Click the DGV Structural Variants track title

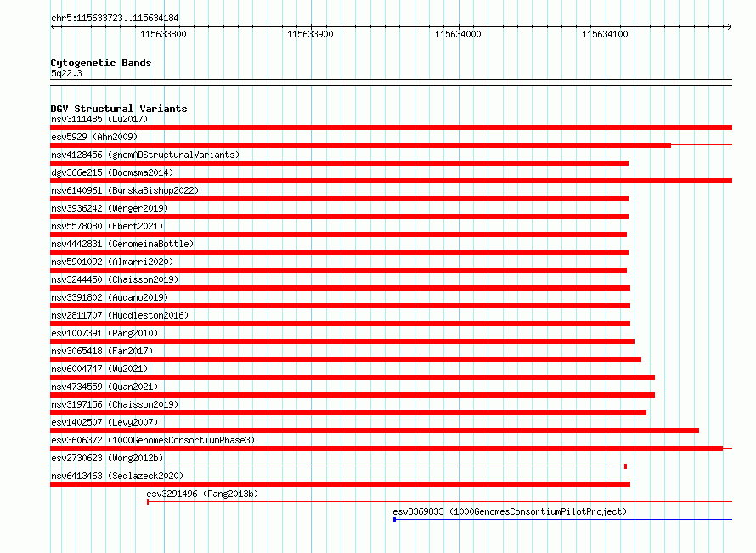119,109
